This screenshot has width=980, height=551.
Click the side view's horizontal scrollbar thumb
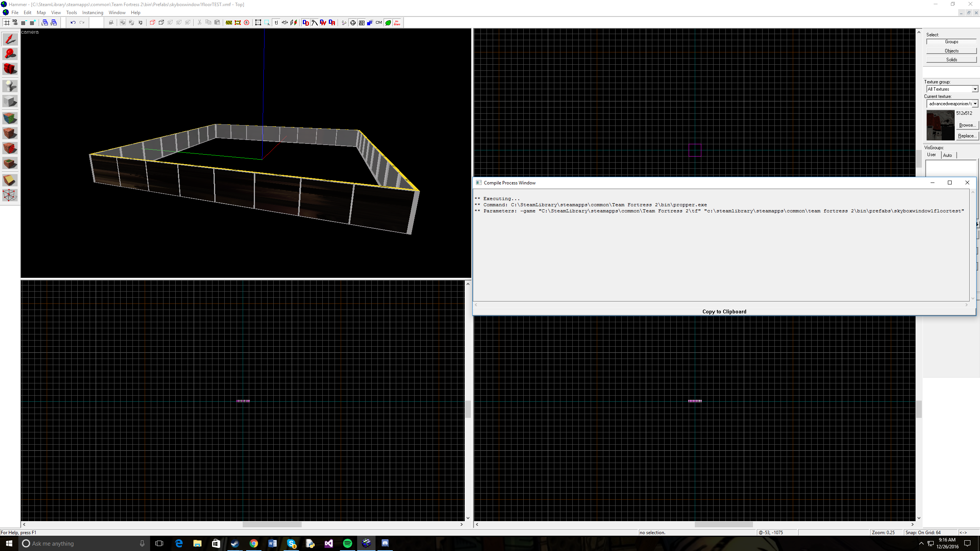[724, 524]
